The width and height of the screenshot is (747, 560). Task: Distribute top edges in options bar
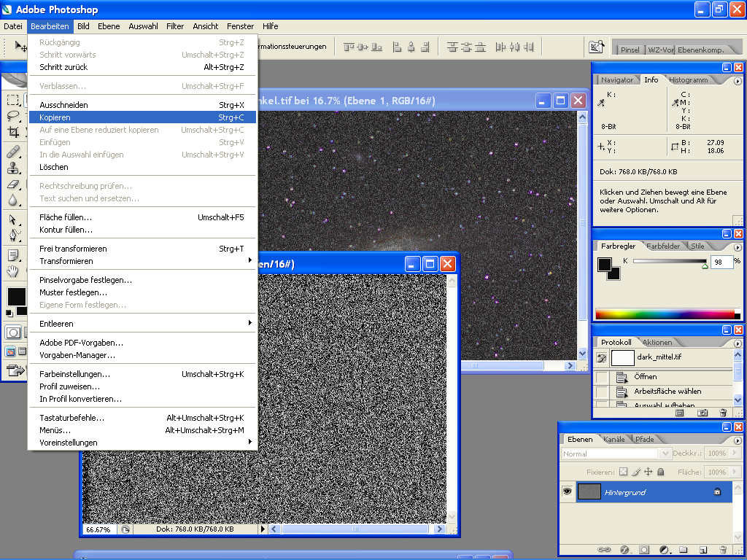coord(452,47)
